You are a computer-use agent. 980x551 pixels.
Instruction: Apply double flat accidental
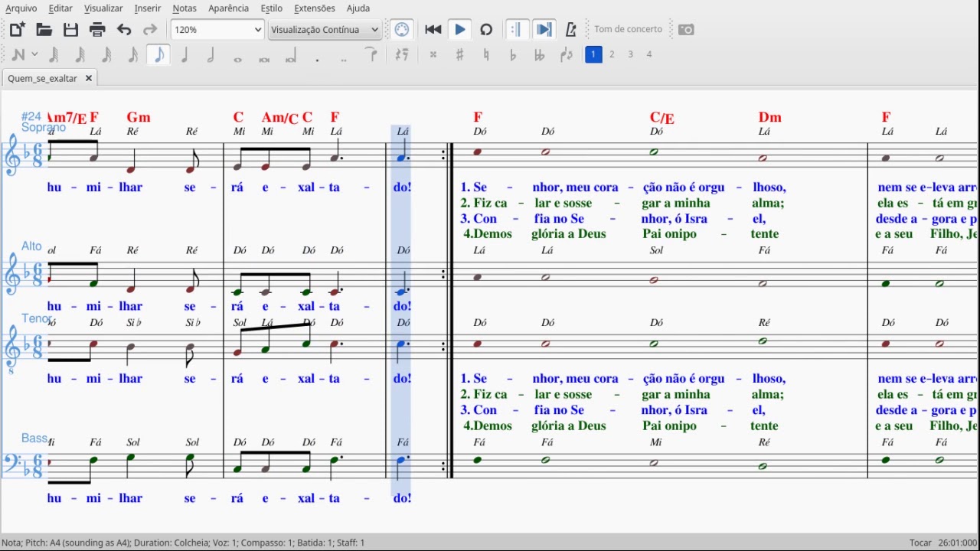(x=539, y=54)
